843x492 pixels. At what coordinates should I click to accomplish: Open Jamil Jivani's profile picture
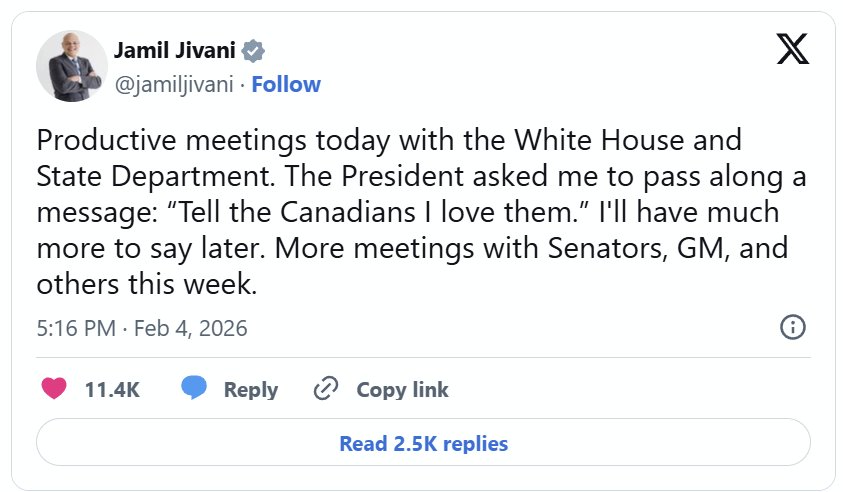[x=72, y=66]
